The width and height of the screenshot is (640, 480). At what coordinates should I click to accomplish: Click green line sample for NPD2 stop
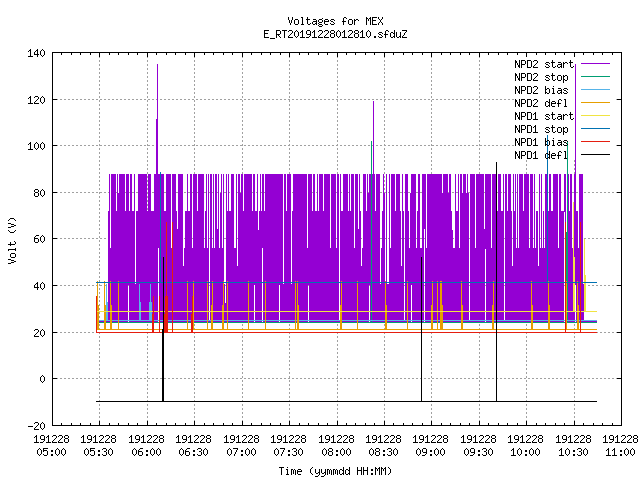point(595,76)
